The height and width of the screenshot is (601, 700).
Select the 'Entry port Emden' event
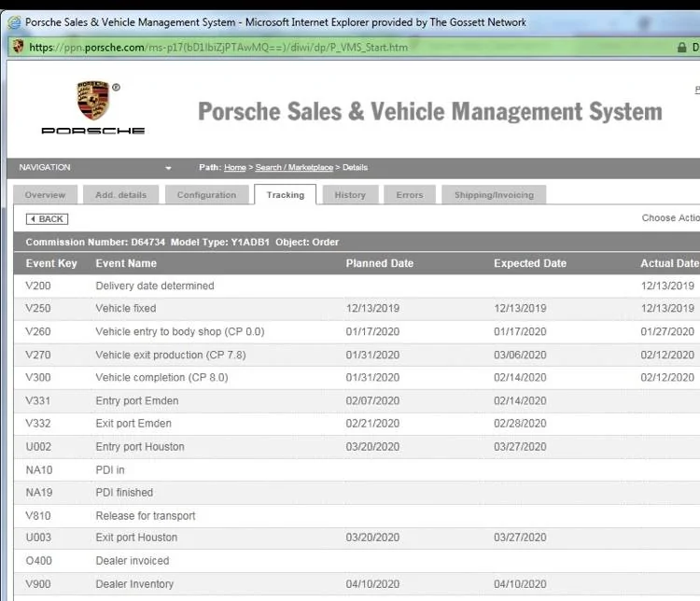coord(137,400)
